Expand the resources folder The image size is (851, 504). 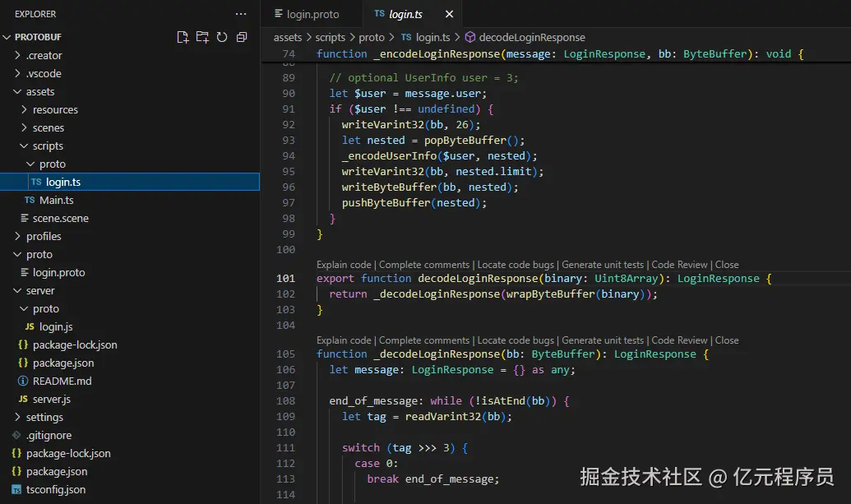point(55,109)
